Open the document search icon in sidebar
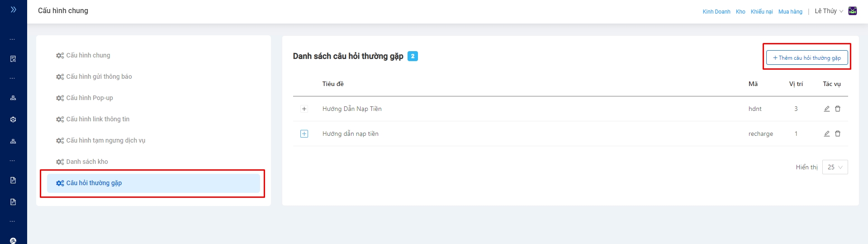This screenshot has width=868, height=244. click(x=13, y=59)
